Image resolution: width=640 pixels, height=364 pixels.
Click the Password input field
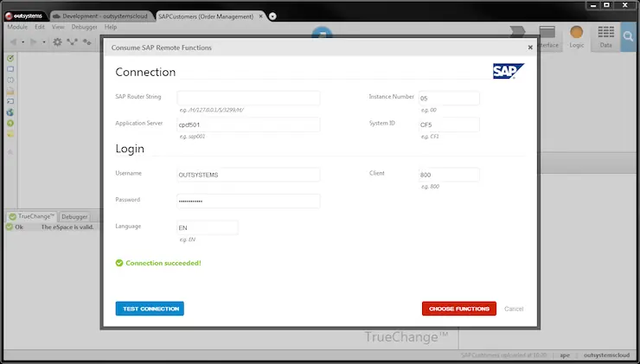click(x=248, y=201)
